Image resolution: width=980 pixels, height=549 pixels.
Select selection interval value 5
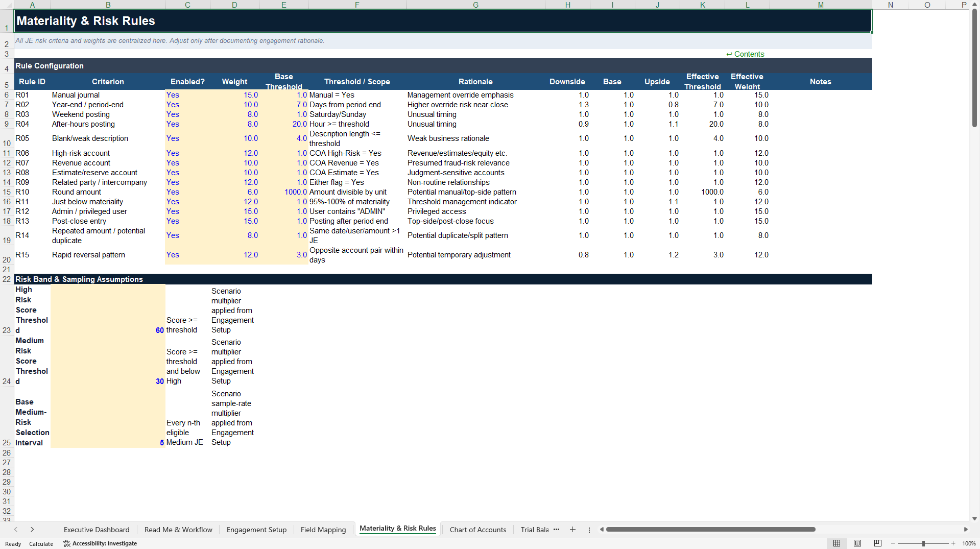pyautogui.click(x=108, y=417)
